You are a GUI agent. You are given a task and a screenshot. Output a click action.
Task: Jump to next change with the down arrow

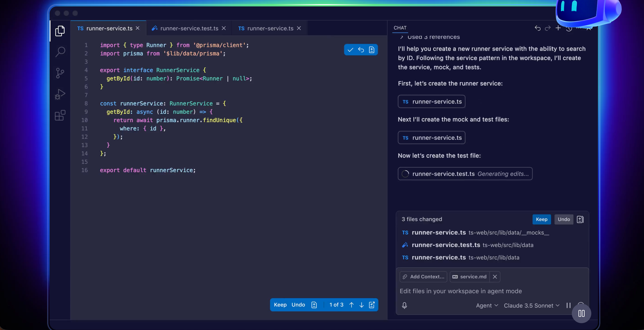(x=361, y=305)
